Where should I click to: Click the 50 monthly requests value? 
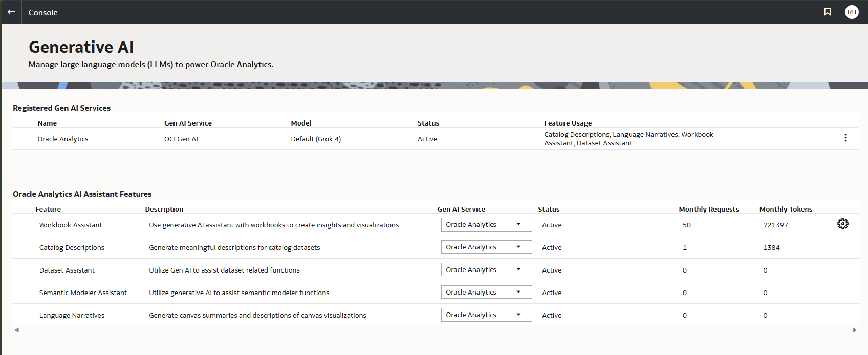click(687, 225)
